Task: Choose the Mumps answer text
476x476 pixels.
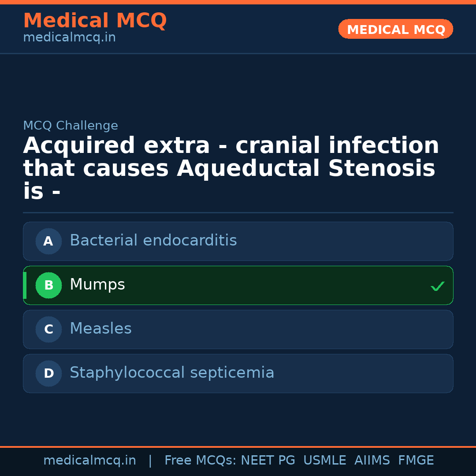Action: tap(97, 285)
